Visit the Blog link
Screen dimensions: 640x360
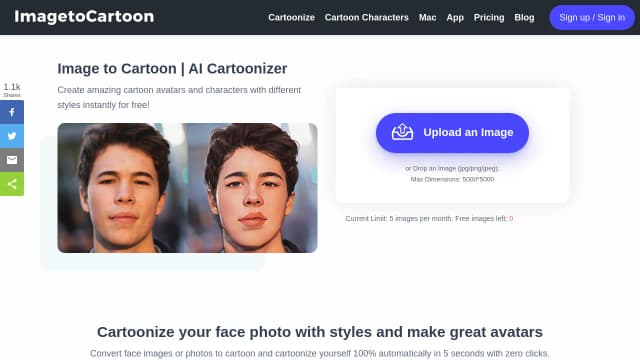click(524, 18)
